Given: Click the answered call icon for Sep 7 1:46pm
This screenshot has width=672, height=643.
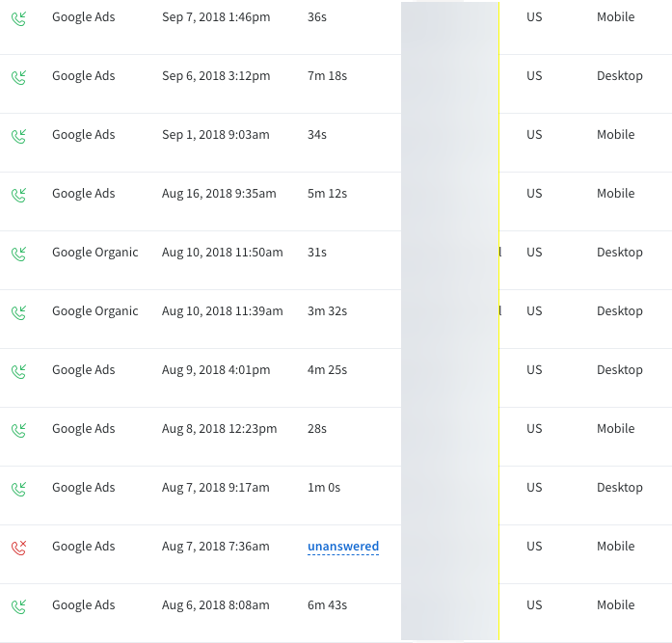Looking at the screenshot, I should point(18,18).
